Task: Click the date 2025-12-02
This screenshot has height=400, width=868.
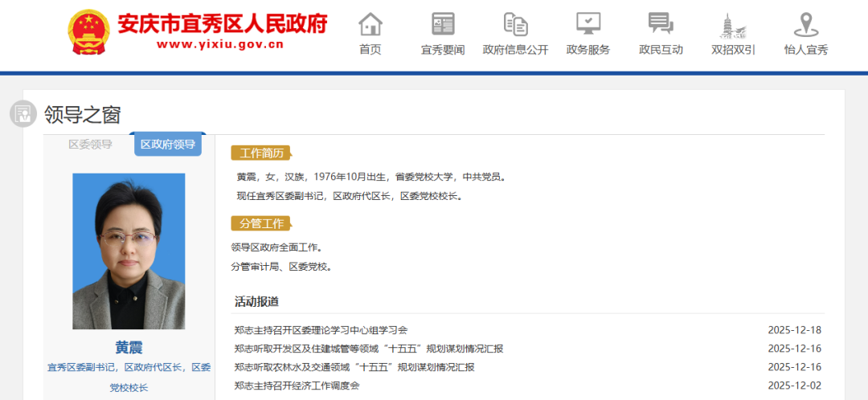Action: pyautogui.click(x=794, y=386)
